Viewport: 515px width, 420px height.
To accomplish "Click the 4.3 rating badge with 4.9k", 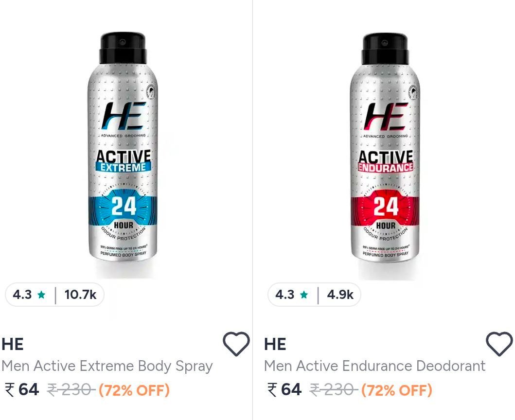I will click(x=314, y=295).
